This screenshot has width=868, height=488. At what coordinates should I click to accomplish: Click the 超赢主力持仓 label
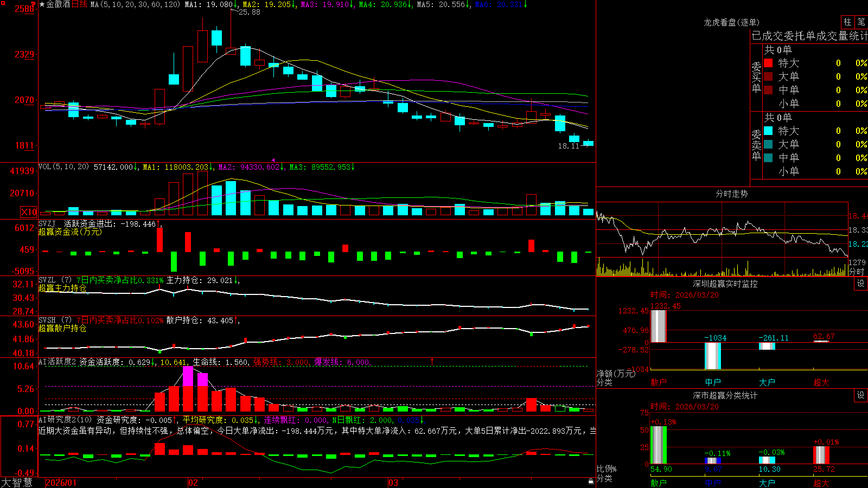[x=62, y=288]
